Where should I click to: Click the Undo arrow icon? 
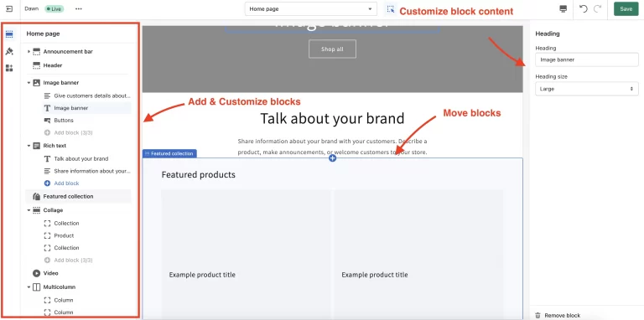[x=584, y=8]
